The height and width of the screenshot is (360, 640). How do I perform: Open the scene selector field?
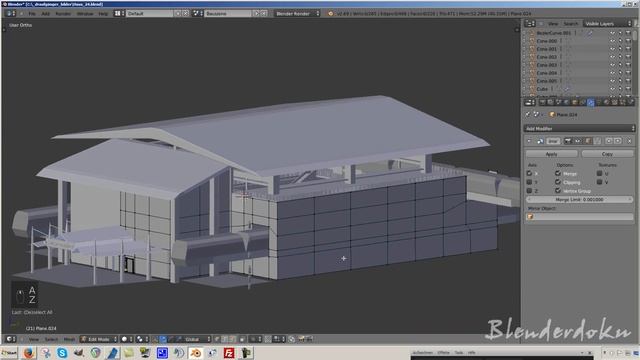coord(228,13)
